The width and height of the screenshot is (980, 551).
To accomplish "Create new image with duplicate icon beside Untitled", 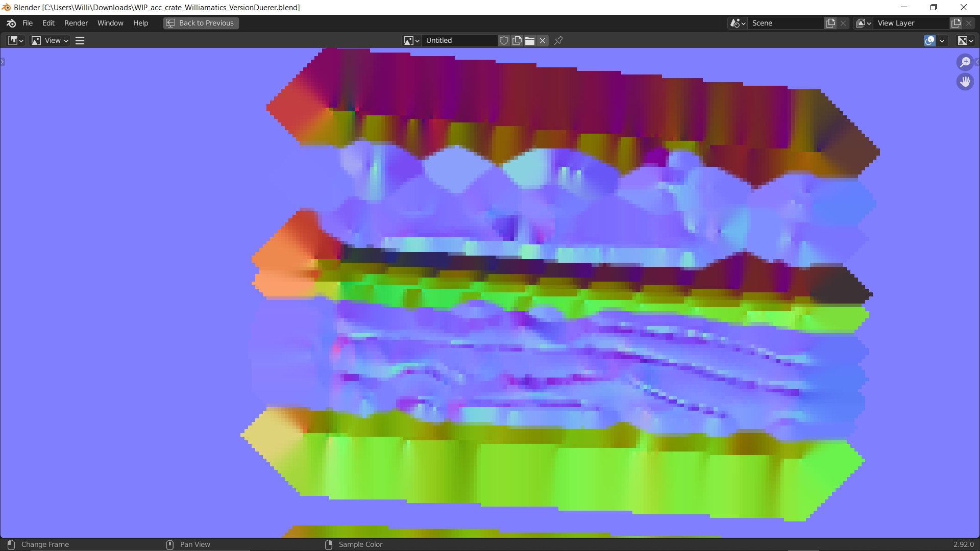I will pyautogui.click(x=517, y=40).
